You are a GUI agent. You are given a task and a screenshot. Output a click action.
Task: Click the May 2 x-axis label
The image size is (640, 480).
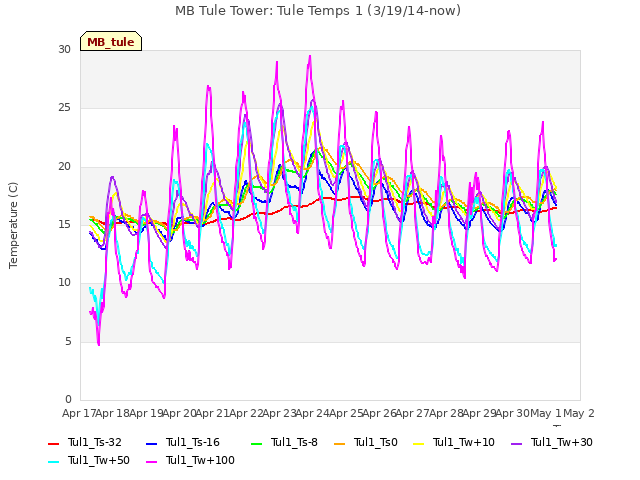578,413
